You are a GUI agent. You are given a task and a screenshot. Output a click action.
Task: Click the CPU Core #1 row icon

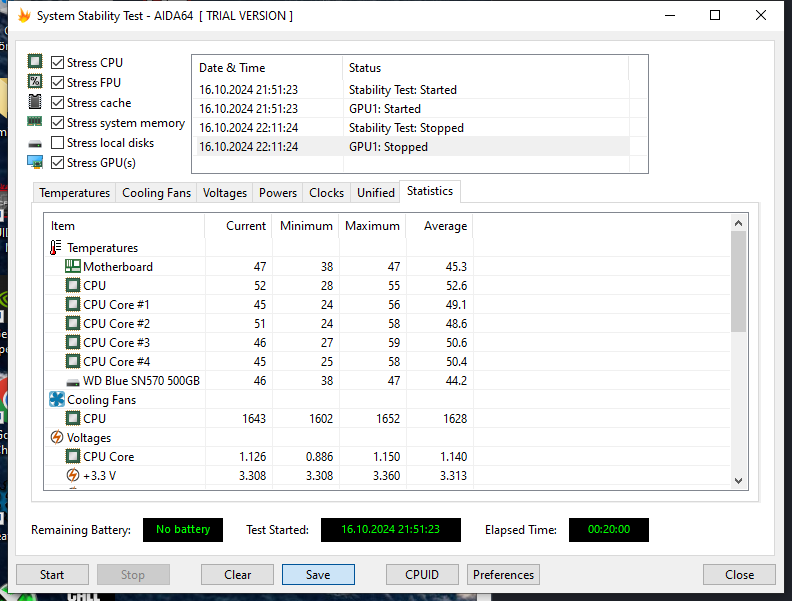(x=73, y=305)
